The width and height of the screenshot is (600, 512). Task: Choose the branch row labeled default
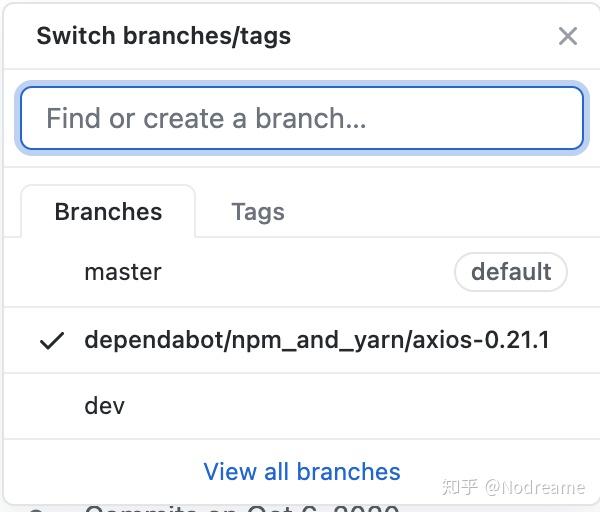pyautogui.click(x=302, y=272)
